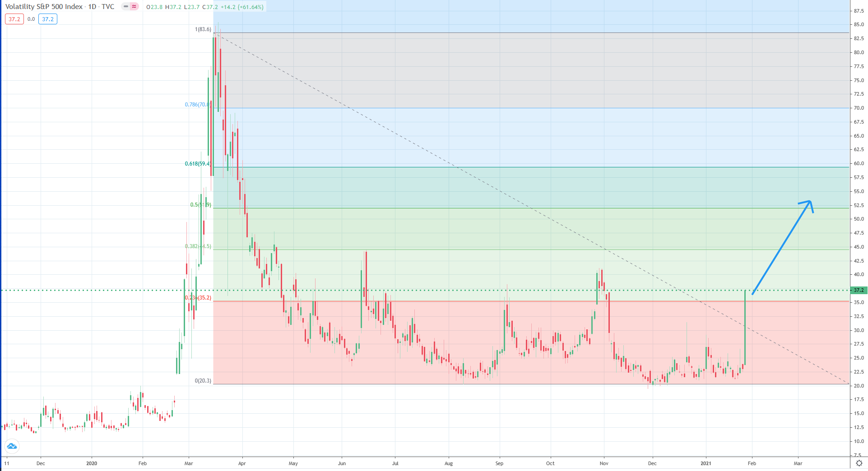Select the 1(83.6) Fibonacci level label

(203, 29)
